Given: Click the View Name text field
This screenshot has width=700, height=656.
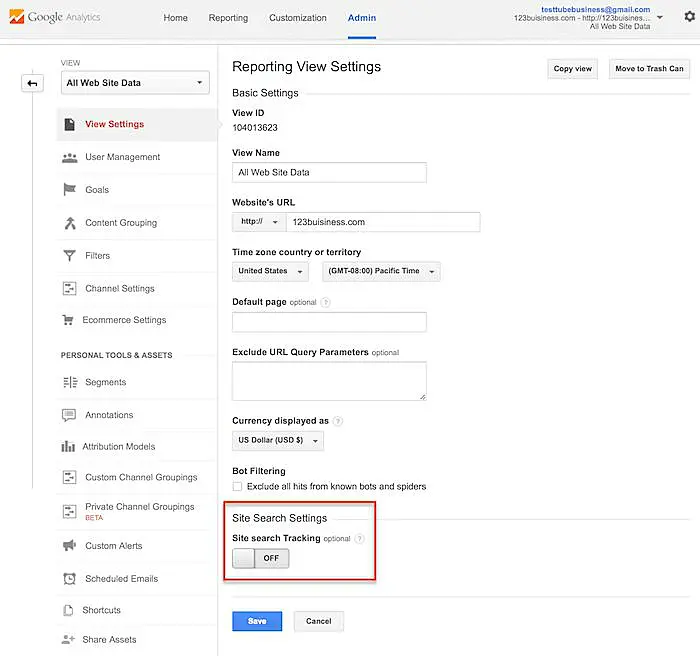Looking at the screenshot, I should click(x=329, y=172).
